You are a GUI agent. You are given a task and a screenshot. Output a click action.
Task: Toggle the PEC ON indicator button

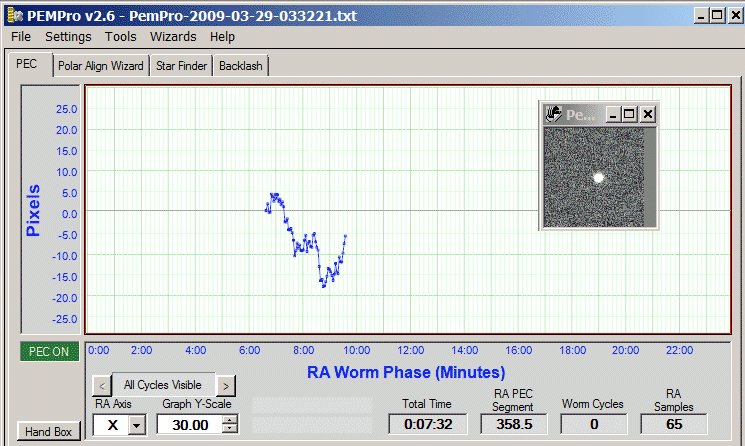point(49,352)
